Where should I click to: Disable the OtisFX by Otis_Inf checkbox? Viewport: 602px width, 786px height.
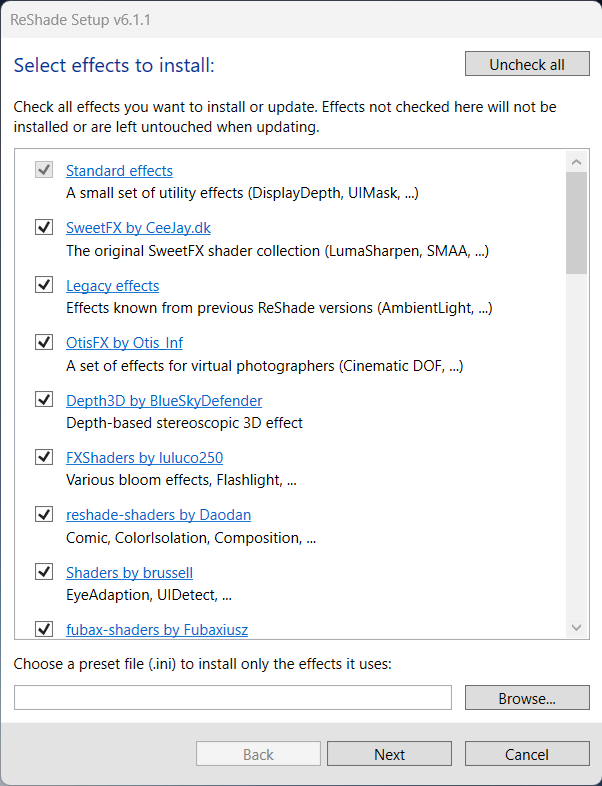(x=44, y=342)
